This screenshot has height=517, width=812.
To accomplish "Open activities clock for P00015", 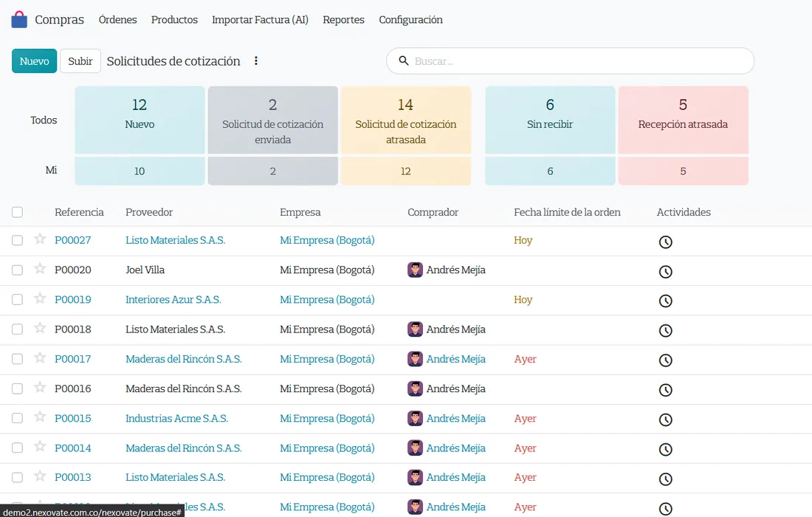I will [665, 420].
